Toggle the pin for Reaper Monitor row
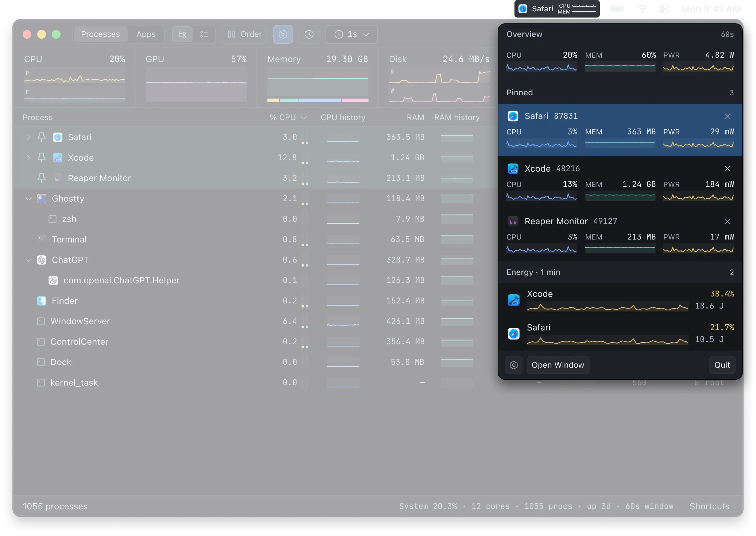Image resolution: width=756 pixels, height=536 pixels. (42, 178)
